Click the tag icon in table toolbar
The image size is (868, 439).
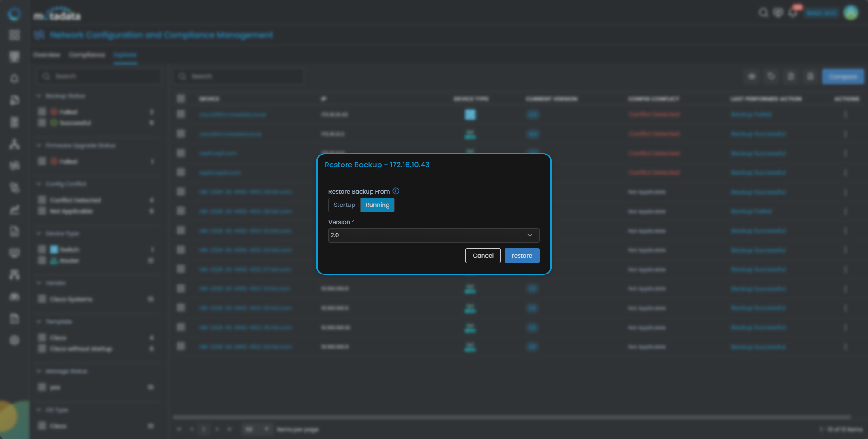pyautogui.click(x=771, y=76)
